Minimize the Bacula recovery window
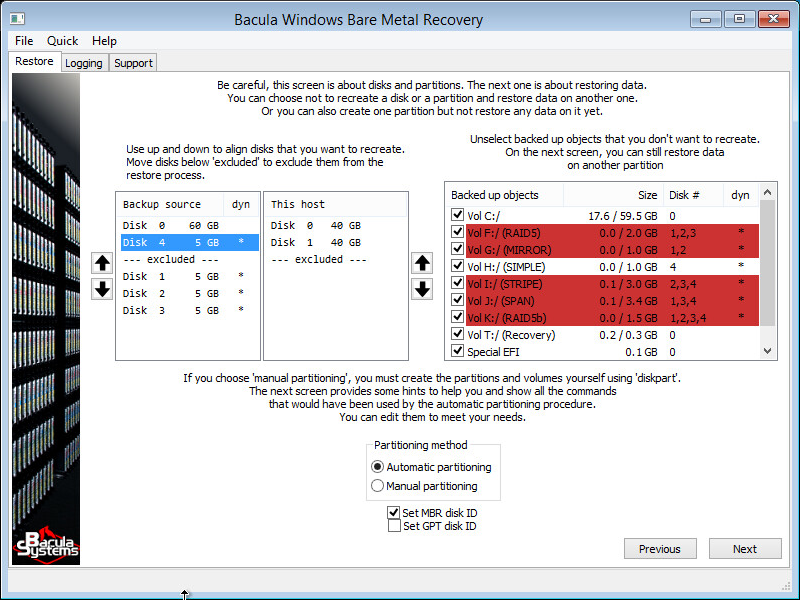This screenshot has height=600, width=800. click(706, 19)
